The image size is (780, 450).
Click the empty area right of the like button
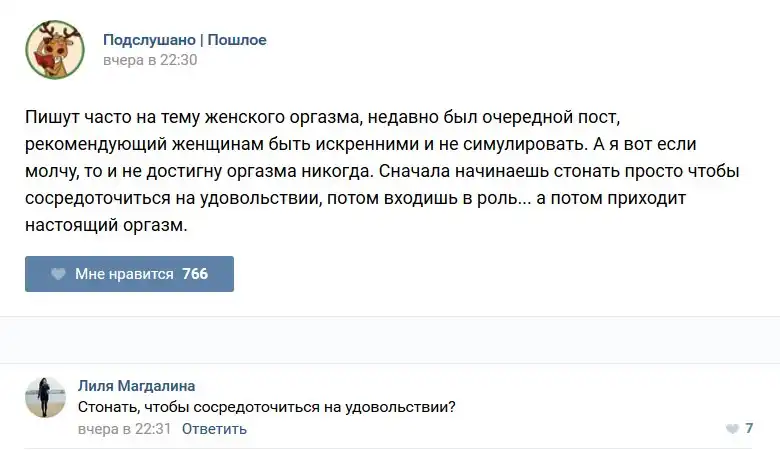pyautogui.click(x=500, y=274)
